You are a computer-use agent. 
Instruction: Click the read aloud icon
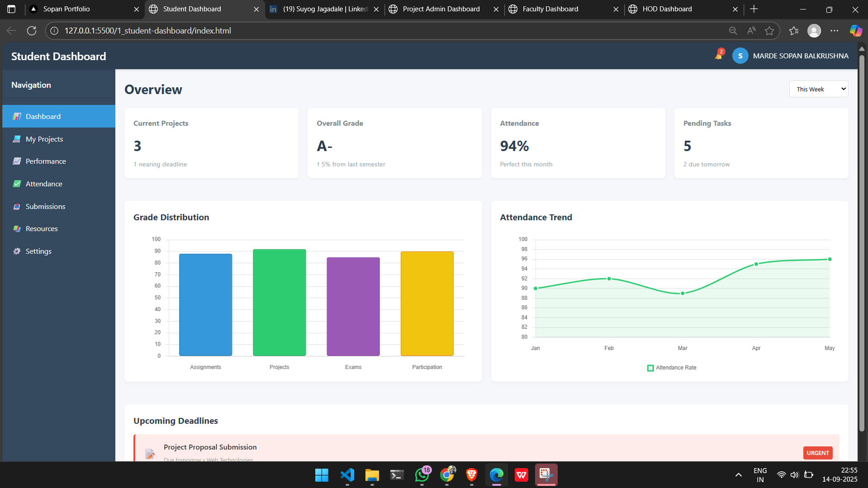tap(751, 31)
